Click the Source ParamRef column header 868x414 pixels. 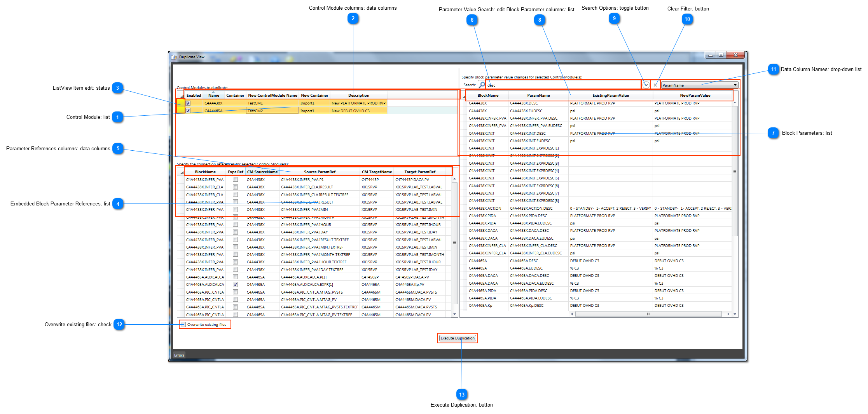click(x=320, y=172)
